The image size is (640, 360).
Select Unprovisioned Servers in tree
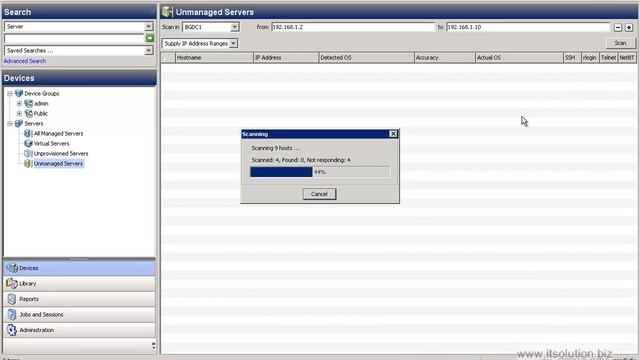point(61,153)
